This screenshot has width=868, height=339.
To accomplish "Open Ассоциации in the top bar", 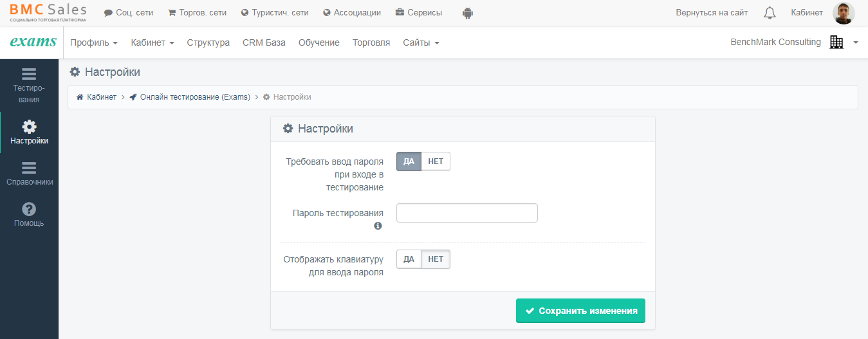I will point(352,13).
